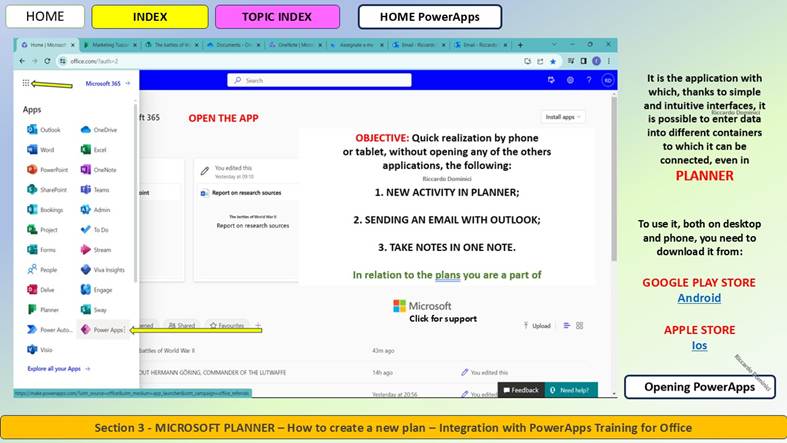Click the Need help? button

click(x=571, y=390)
